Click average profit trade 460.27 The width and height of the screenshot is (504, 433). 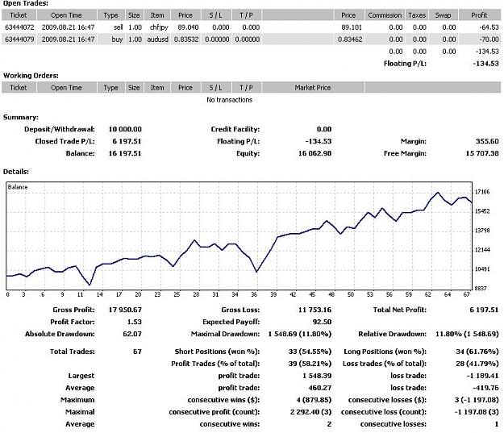coord(319,388)
